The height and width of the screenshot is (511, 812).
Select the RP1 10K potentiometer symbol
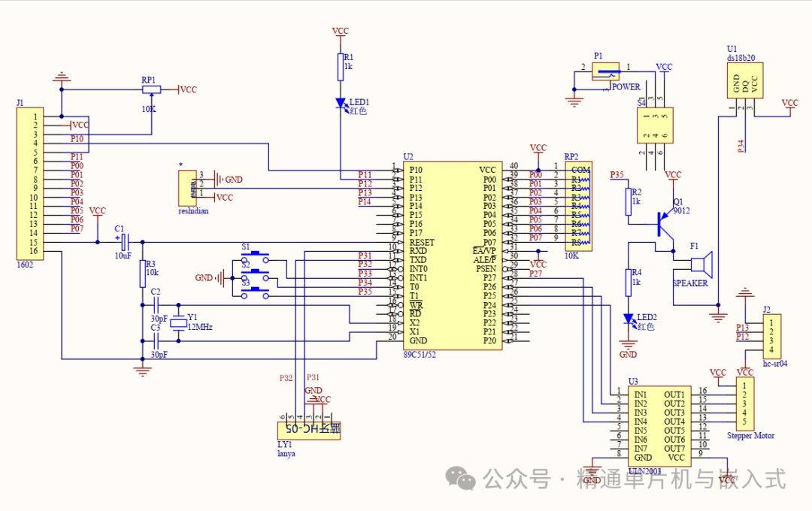[x=151, y=89]
